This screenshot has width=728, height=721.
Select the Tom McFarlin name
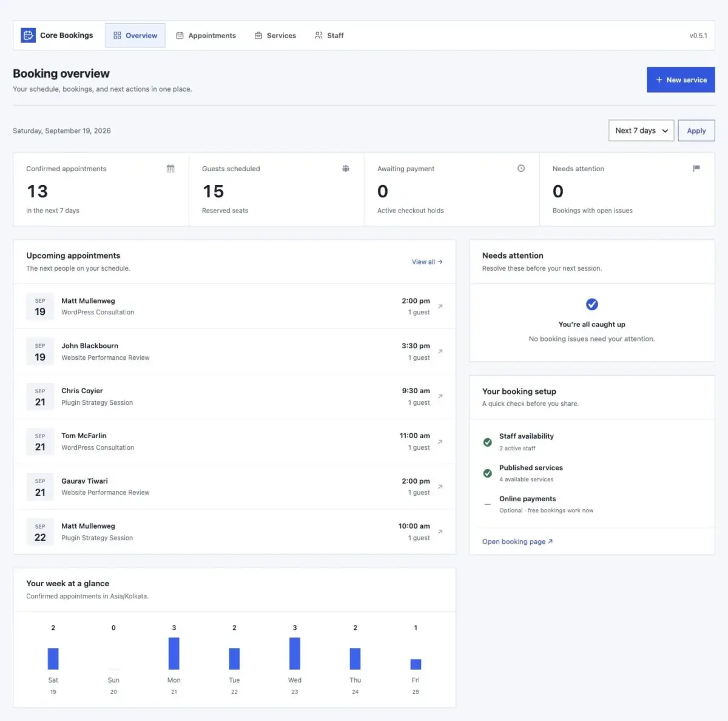click(84, 436)
